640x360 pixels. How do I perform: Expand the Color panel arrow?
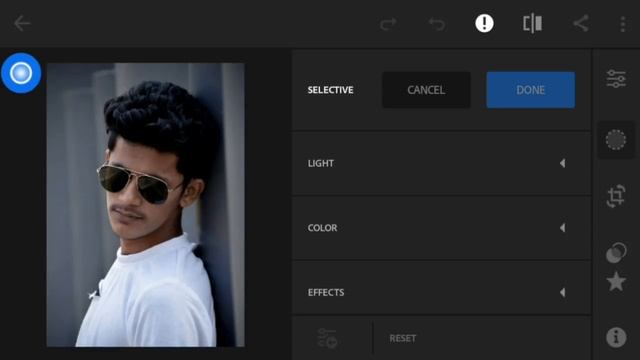pos(563,228)
